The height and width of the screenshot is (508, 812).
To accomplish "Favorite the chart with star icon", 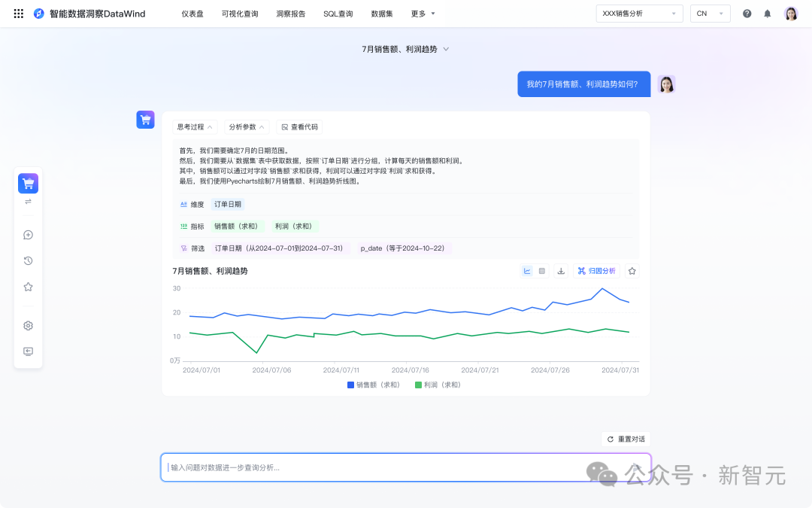I will click(632, 271).
